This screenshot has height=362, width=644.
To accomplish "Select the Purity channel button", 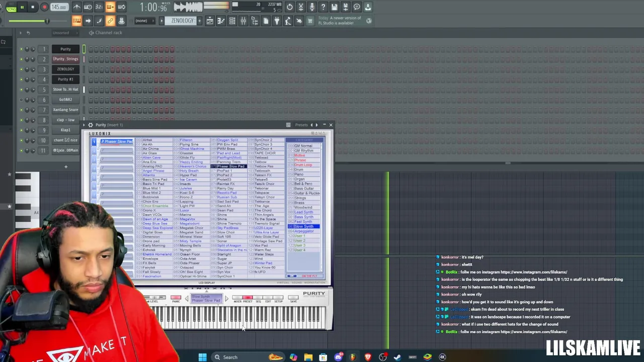I will point(65,49).
